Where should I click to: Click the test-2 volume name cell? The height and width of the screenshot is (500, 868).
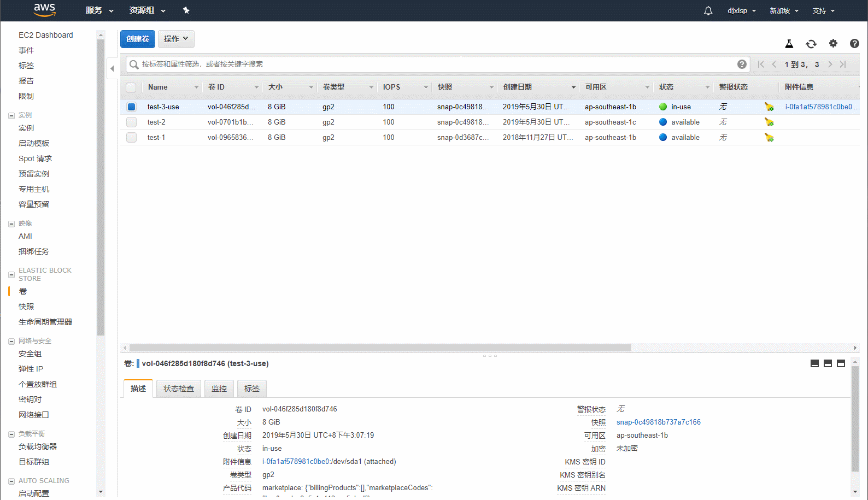pyautogui.click(x=156, y=122)
